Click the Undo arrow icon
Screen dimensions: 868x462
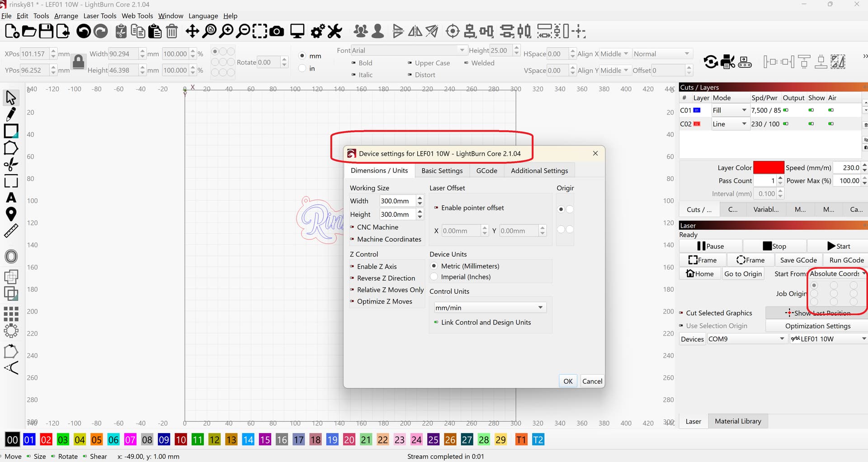click(x=83, y=31)
